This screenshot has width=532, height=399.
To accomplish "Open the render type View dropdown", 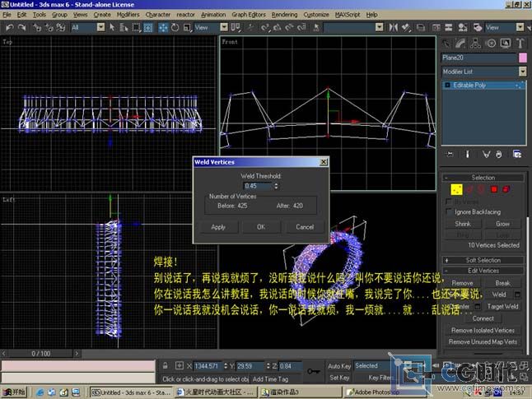I will tap(520, 27).
